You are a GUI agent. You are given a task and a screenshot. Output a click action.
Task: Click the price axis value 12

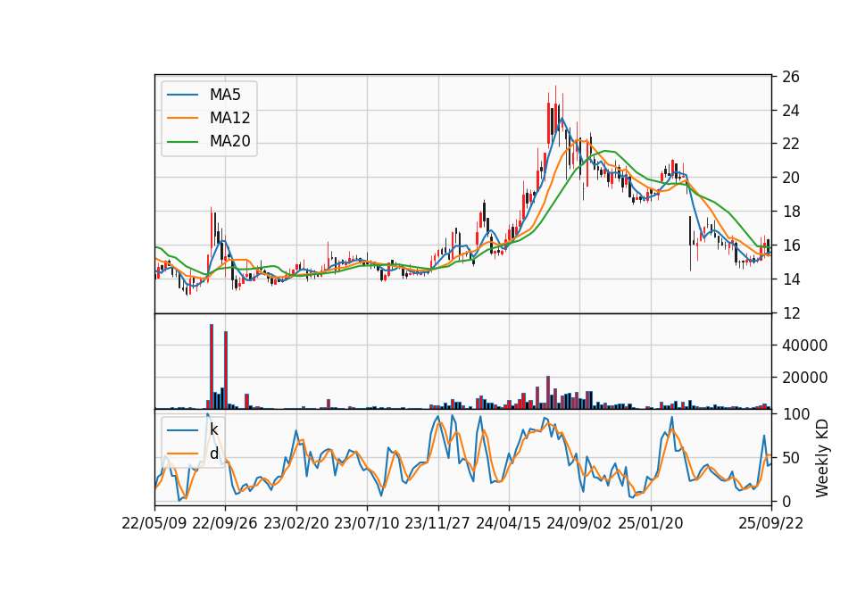pos(791,313)
